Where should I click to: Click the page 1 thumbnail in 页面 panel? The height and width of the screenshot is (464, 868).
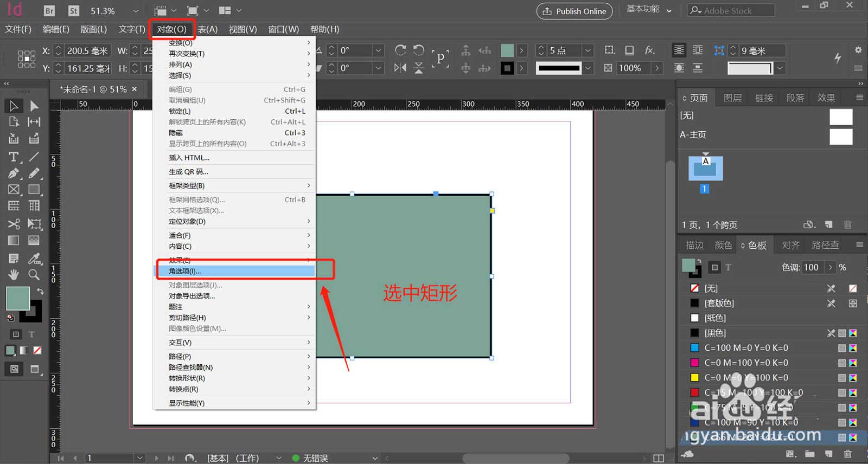pos(705,169)
